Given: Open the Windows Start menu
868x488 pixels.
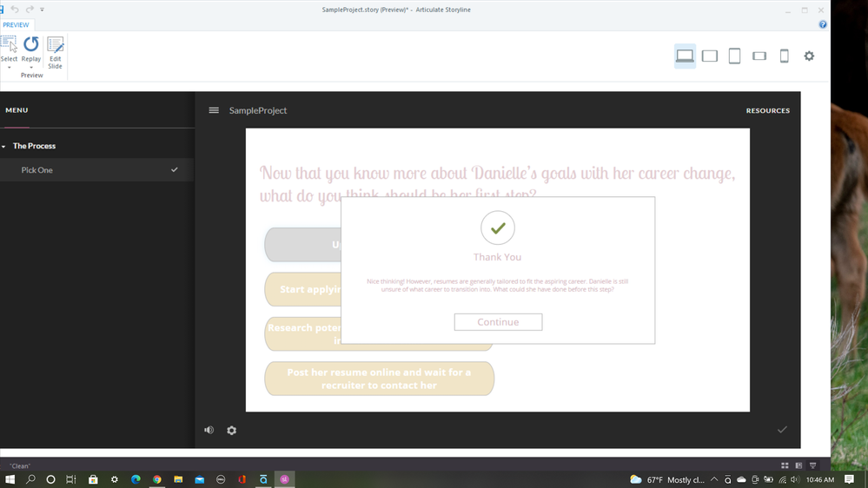Looking at the screenshot, I should (x=10, y=479).
